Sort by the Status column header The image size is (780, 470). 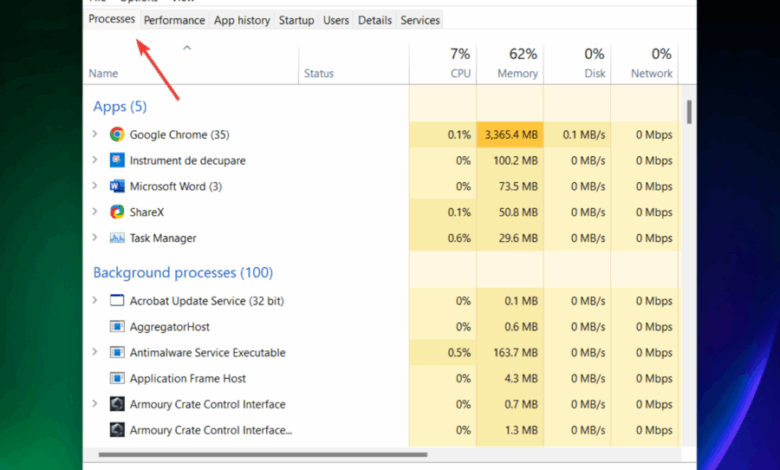(319, 74)
